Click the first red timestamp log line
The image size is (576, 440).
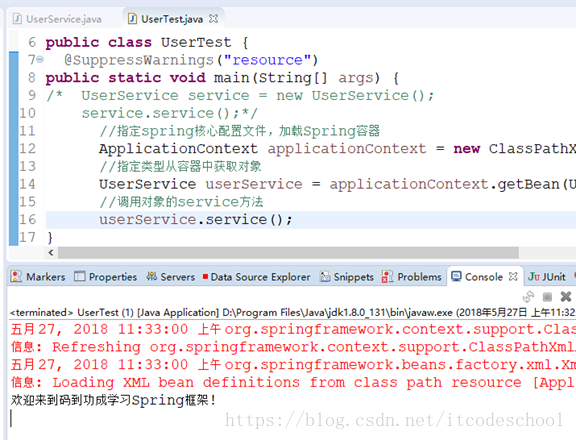pyautogui.click(x=293, y=329)
